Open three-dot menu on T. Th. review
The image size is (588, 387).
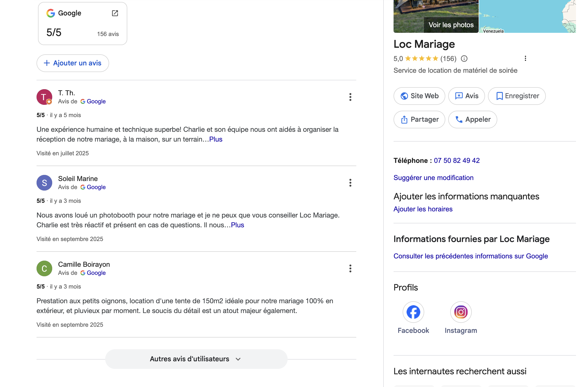click(350, 97)
